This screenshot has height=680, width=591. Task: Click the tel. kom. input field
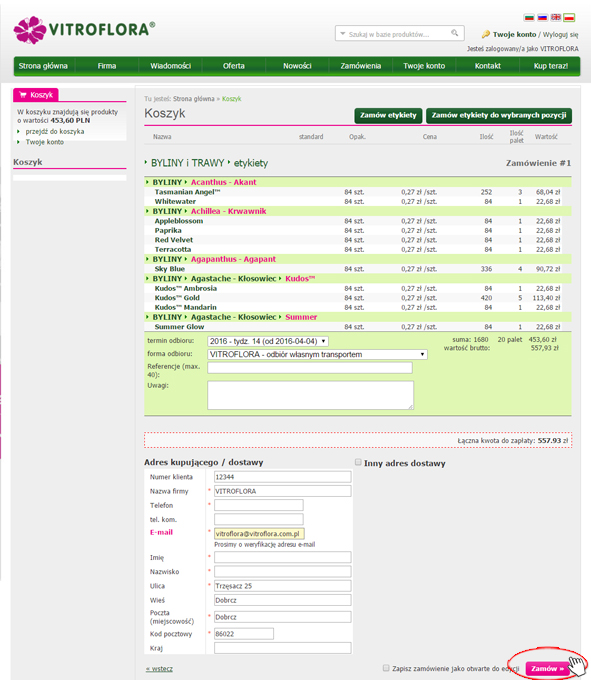(259, 520)
